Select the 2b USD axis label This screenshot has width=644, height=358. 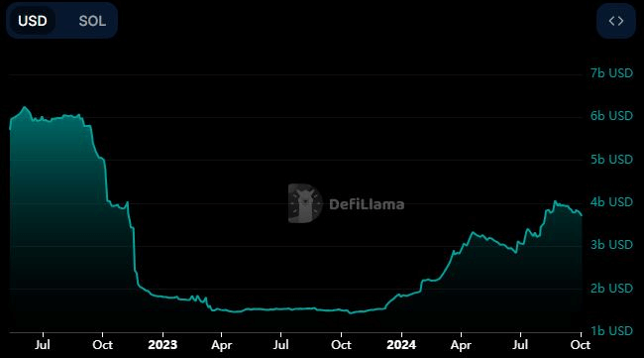coord(611,289)
